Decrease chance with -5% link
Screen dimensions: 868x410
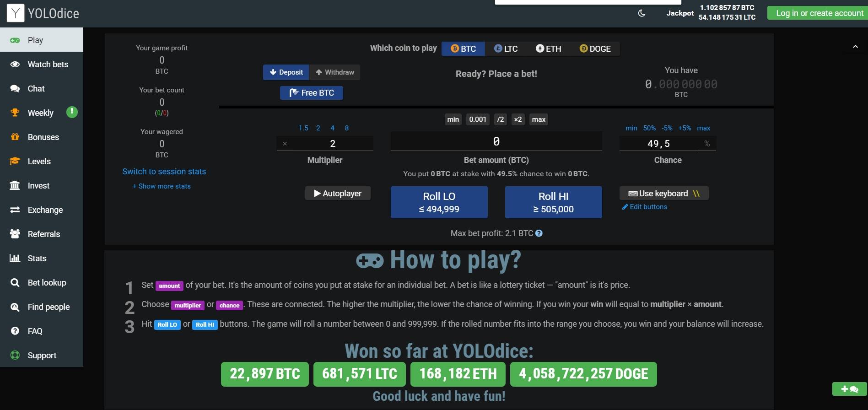pyautogui.click(x=667, y=128)
